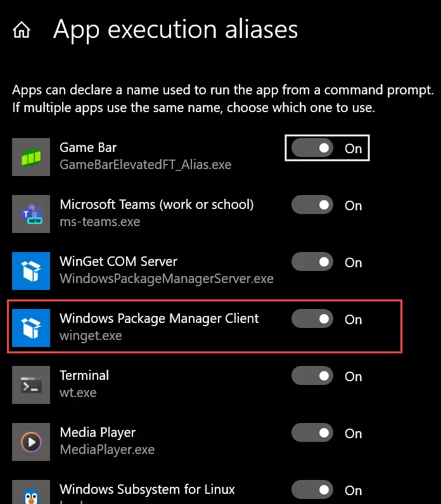Click the Terminal app icon
Screen dimensions: 441x504
[x=31, y=384]
